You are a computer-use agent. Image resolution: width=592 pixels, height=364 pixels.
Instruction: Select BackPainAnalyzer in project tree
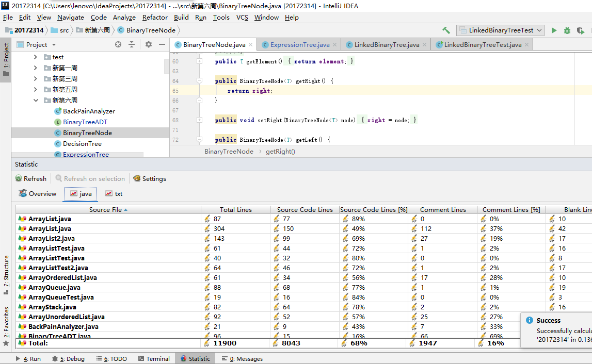89,111
